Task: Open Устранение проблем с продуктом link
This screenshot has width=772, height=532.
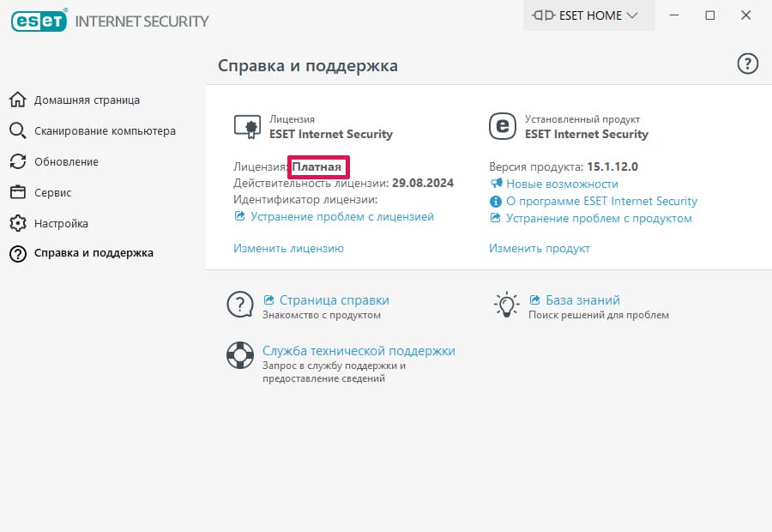Action: 599,218
